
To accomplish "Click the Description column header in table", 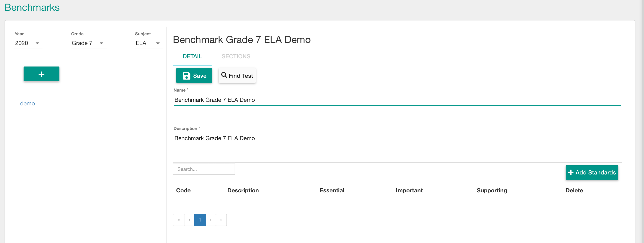I will click(243, 191).
